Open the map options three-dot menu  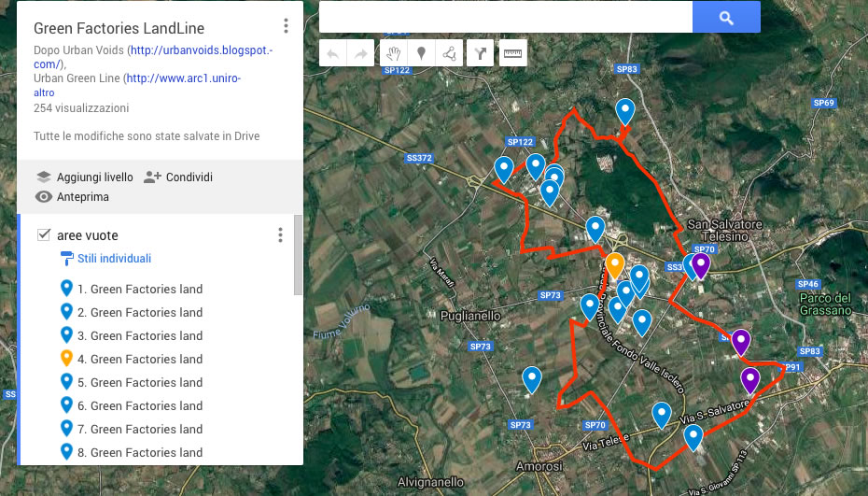click(286, 26)
